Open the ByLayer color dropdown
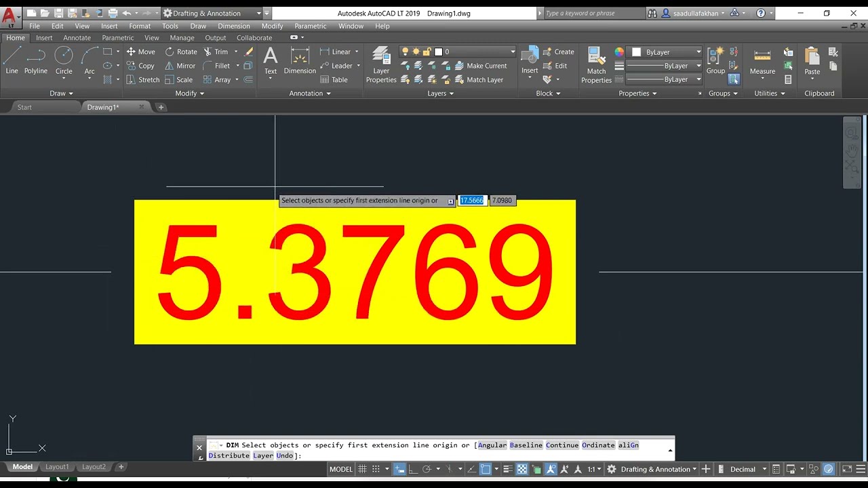This screenshot has height=488, width=868. point(667,52)
